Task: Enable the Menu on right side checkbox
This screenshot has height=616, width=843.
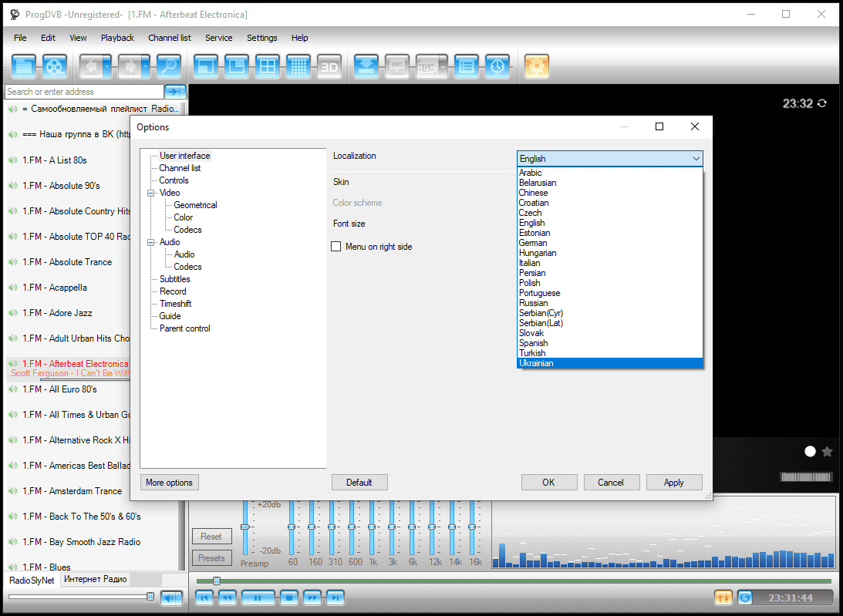Action: [x=336, y=247]
